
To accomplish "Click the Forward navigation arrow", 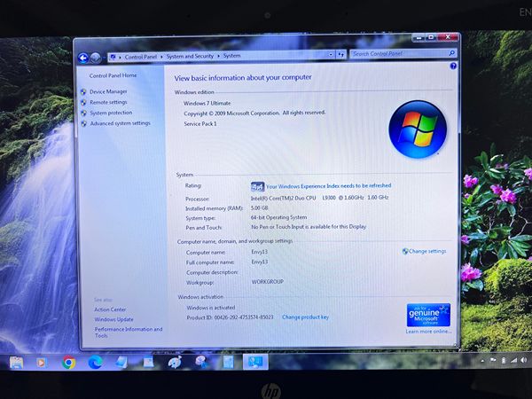I will click(x=96, y=58).
